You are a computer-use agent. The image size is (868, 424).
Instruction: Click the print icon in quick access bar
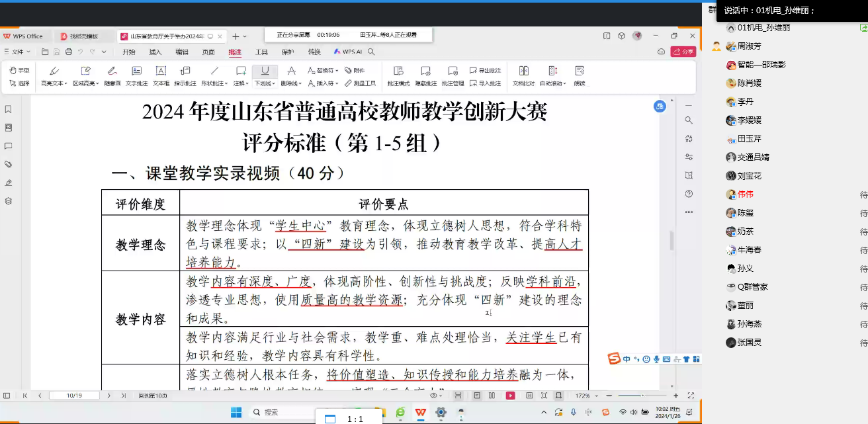(x=68, y=52)
